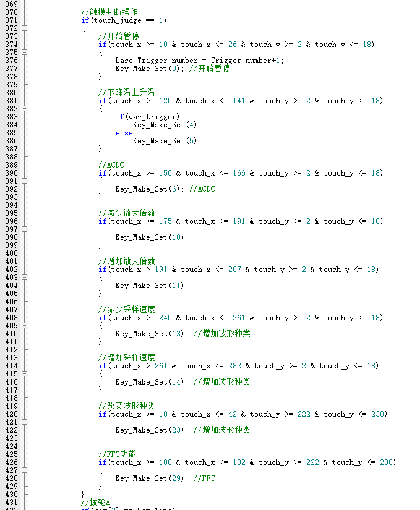The image size is (420, 510).
Task: Click the comment //增加放大倍数
Action: pyautogui.click(x=127, y=261)
